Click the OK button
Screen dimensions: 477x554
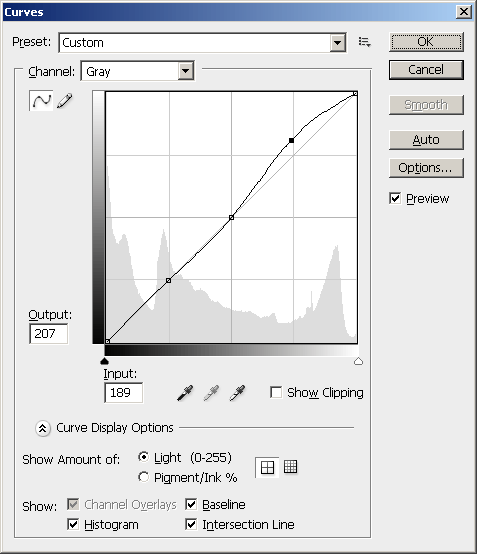tap(426, 42)
